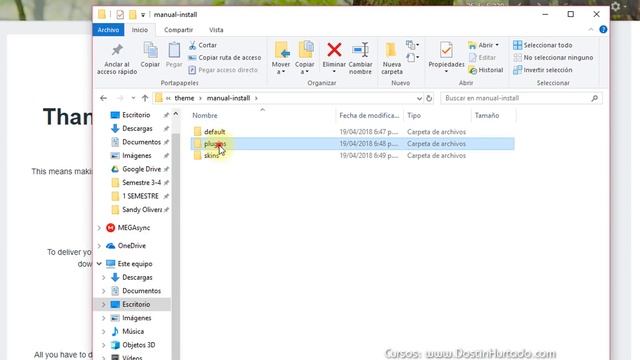640x360 pixels.
Task: Open Semestre 3-4 folder in sidebar
Action: pos(141,182)
